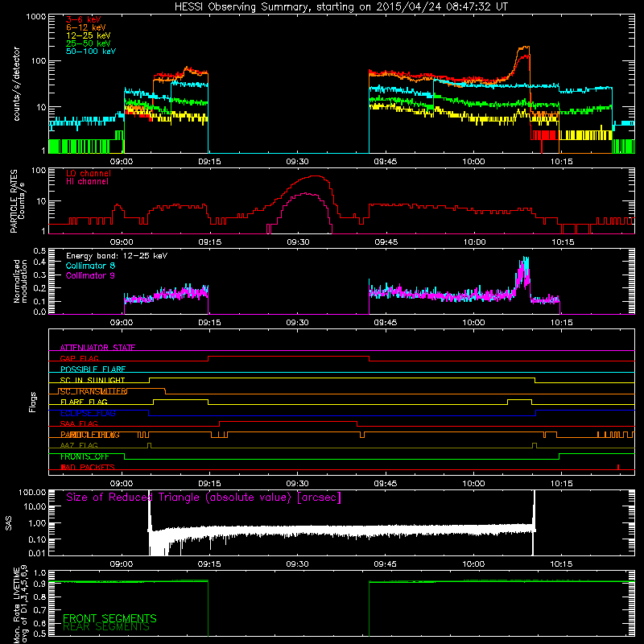This screenshot has width=644, height=644.
Task: Click the "6-12 keV" legend entry
Action: coord(86,27)
